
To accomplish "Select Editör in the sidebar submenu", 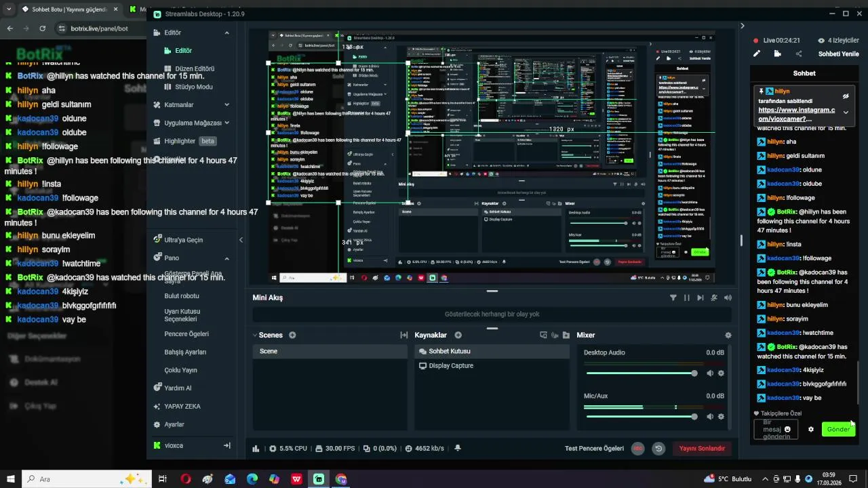I will pyautogui.click(x=183, y=51).
